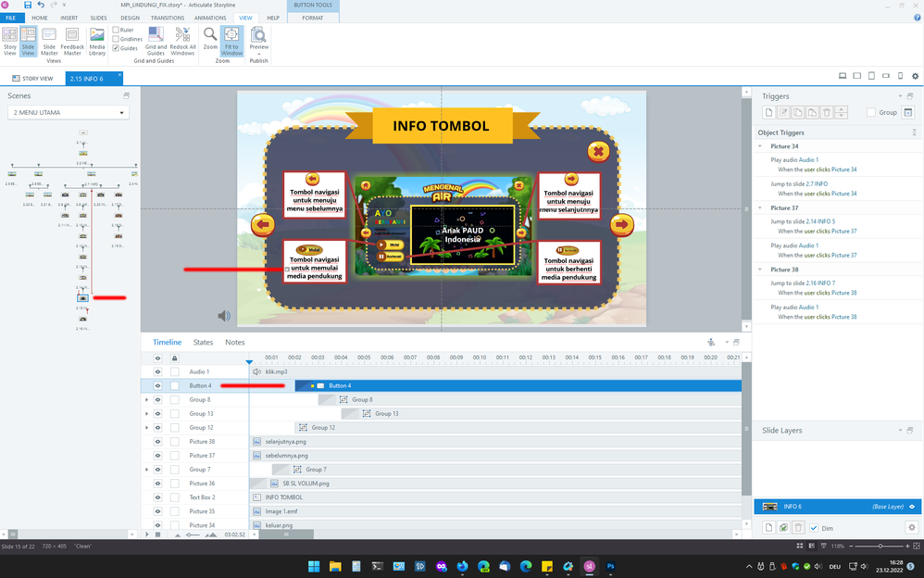Uncheck the Guides checkbox

116,48
